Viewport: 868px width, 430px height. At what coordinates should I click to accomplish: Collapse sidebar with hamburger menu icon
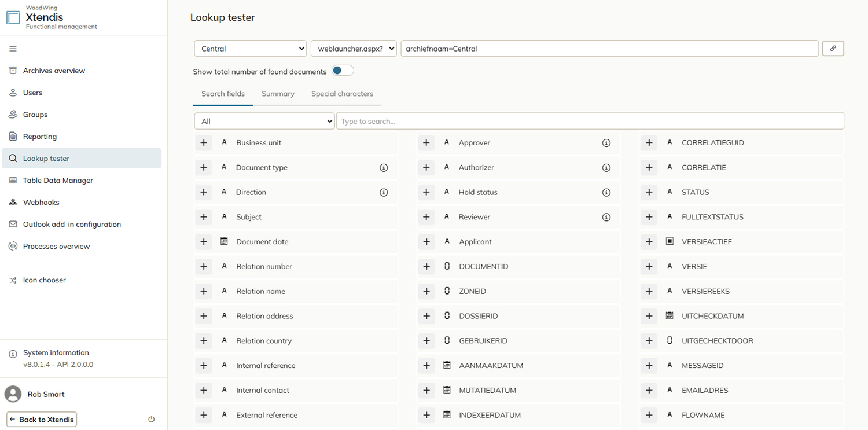[x=13, y=49]
